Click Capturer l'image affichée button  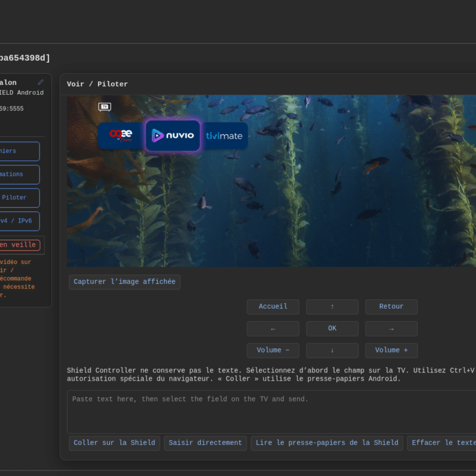click(x=125, y=282)
